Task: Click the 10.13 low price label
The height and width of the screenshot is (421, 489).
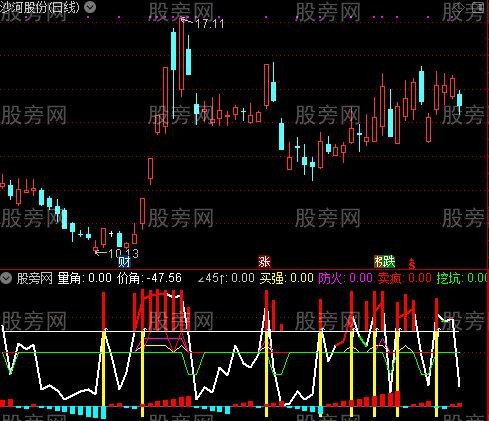Action: [123, 253]
